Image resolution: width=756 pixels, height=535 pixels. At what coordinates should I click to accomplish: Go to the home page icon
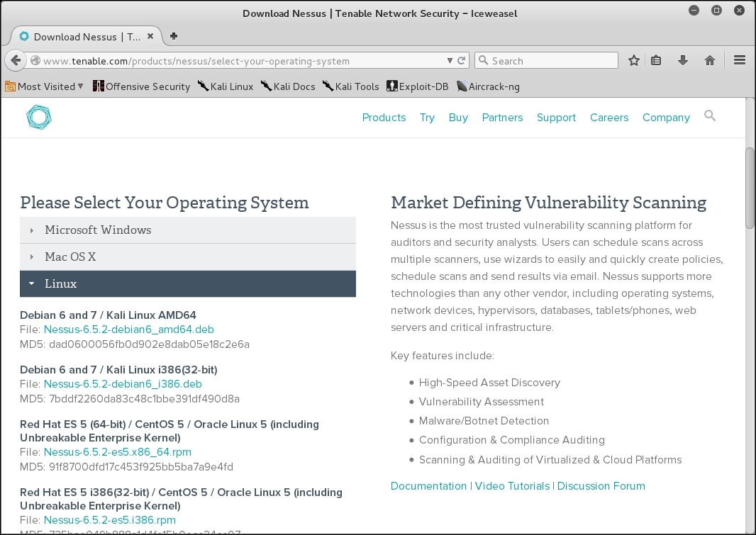[710, 61]
